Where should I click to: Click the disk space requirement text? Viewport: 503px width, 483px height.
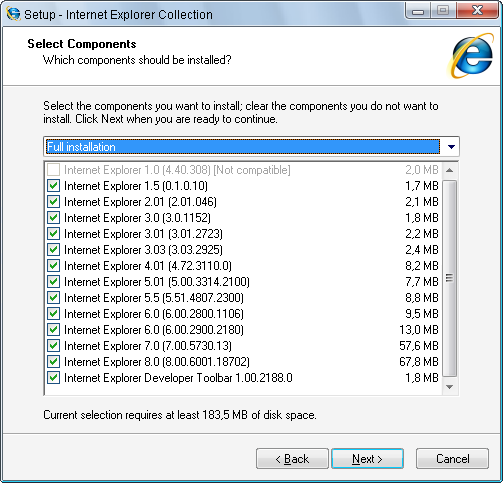coord(180,415)
